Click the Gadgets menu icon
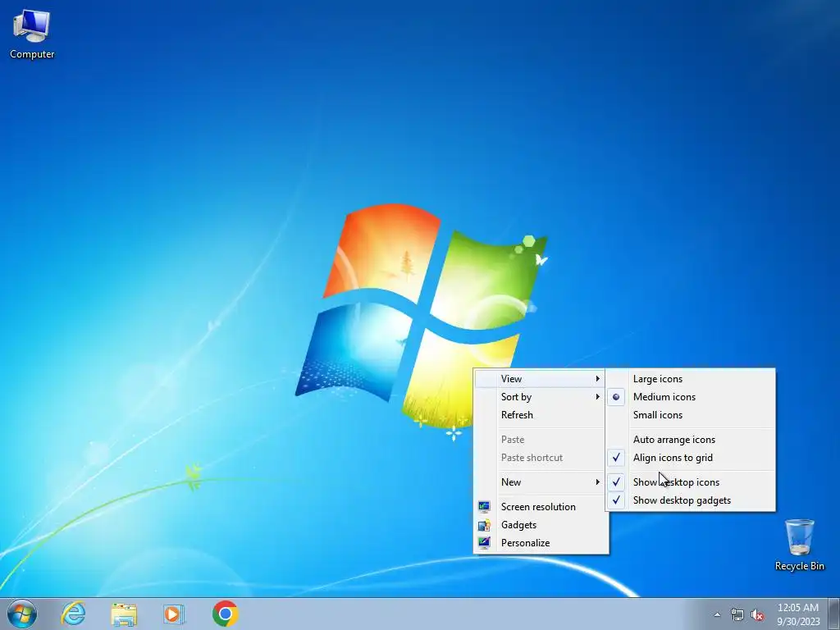Screen dimensions: 840x630 (484, 525)
